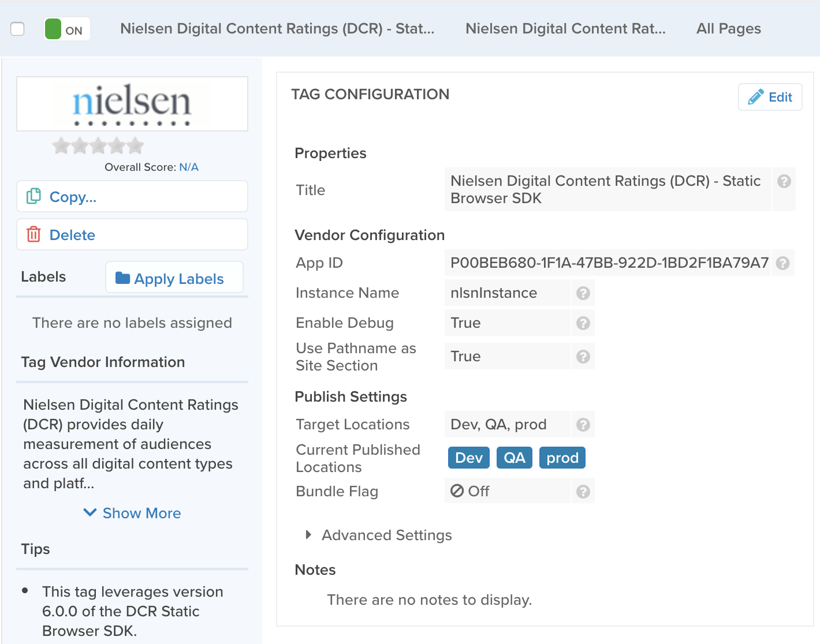Screen dimensions: 820x644
Task: Open the Copy... tag option
Action: pos(132,197)
